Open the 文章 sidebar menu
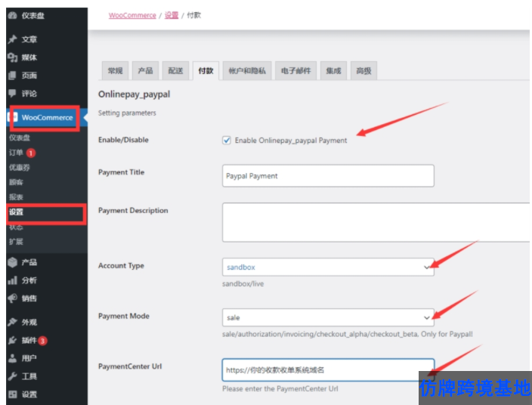Viewport: 532px width, 405px height. point(29,40)
